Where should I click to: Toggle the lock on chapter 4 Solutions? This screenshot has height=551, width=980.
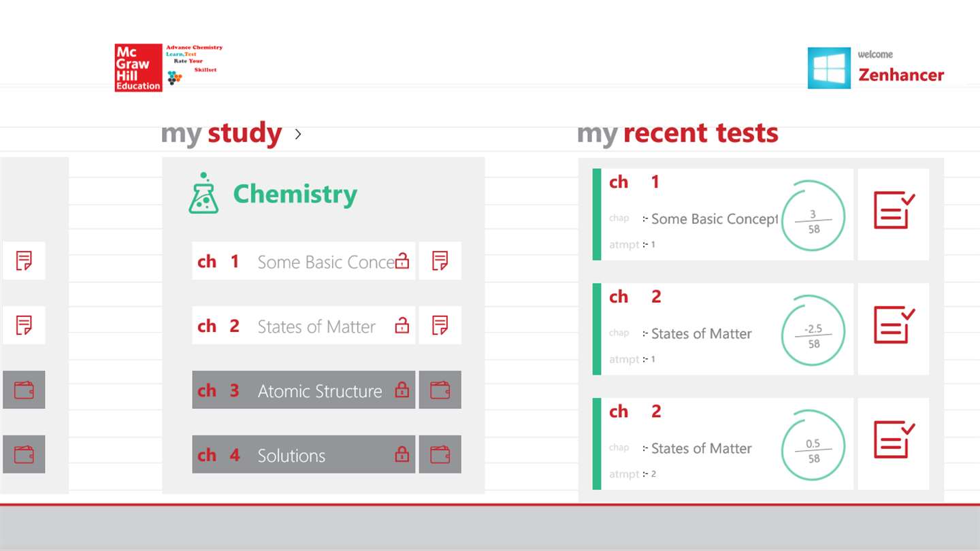(x=402, y=454)
